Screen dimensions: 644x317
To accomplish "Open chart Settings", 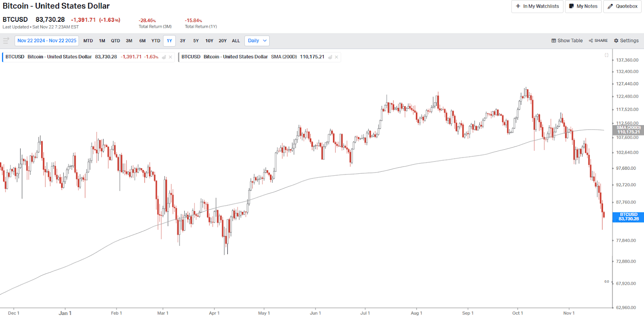I will (626, 41).
